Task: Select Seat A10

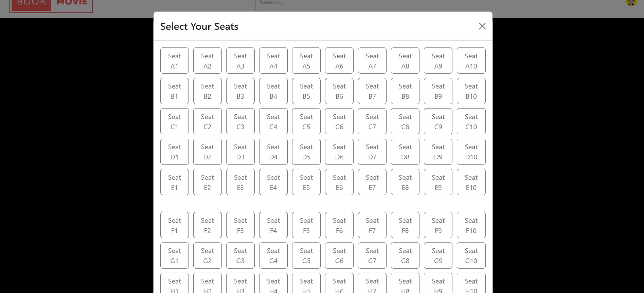Action: point(471,60)
